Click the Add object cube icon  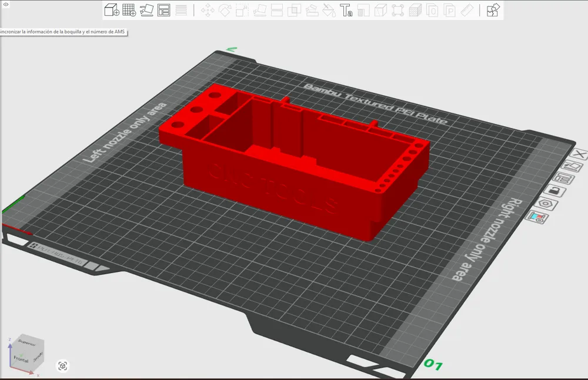click(111, 10)
